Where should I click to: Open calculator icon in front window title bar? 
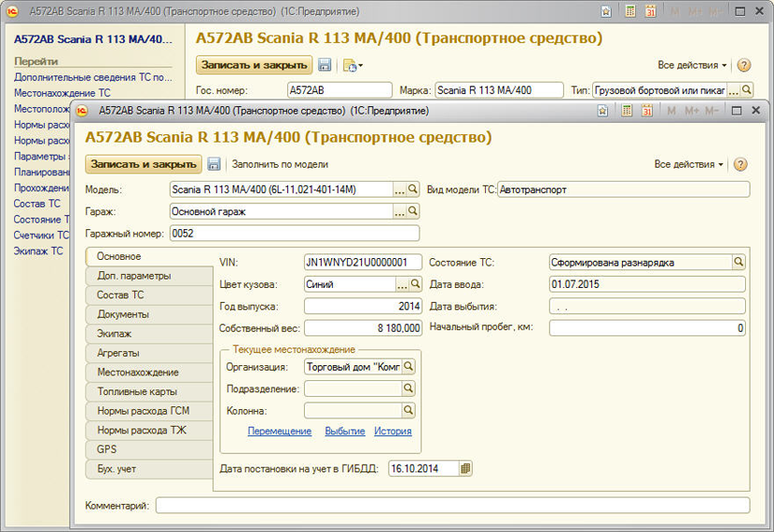(x=627, y=111)
